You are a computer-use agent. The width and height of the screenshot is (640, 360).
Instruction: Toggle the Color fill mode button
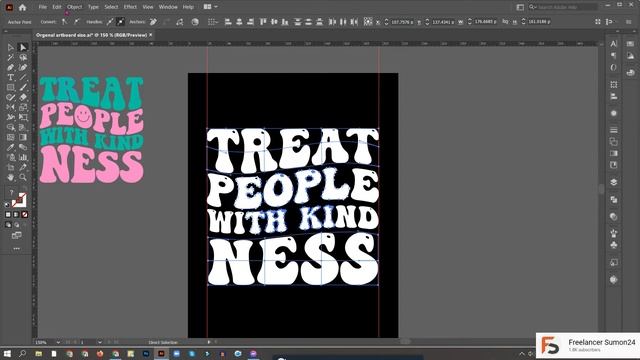8,215
